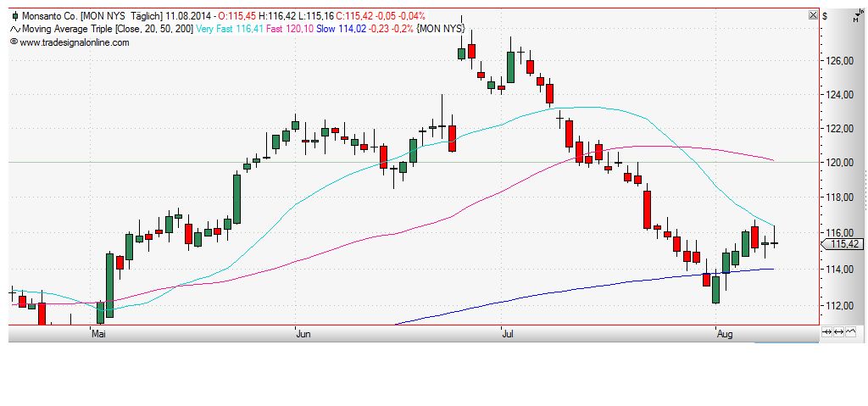
Task: Click the current price tag 115,42
Action: (843, 244)
